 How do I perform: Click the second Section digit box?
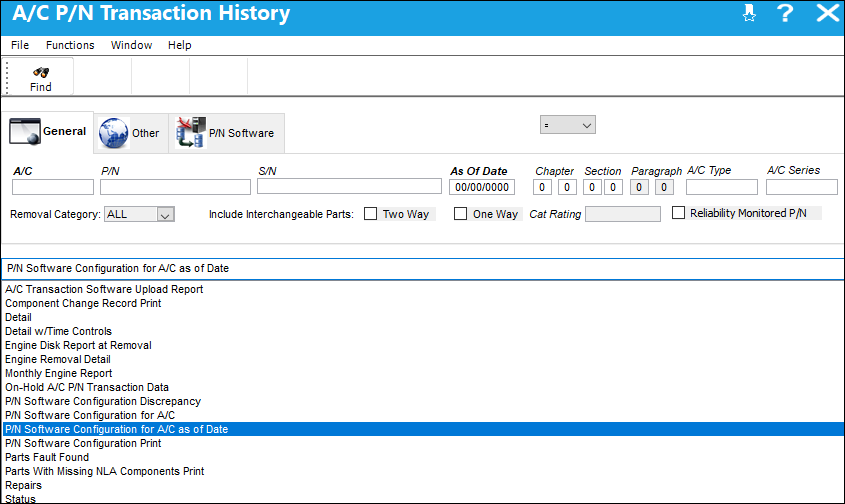point(613,187)
